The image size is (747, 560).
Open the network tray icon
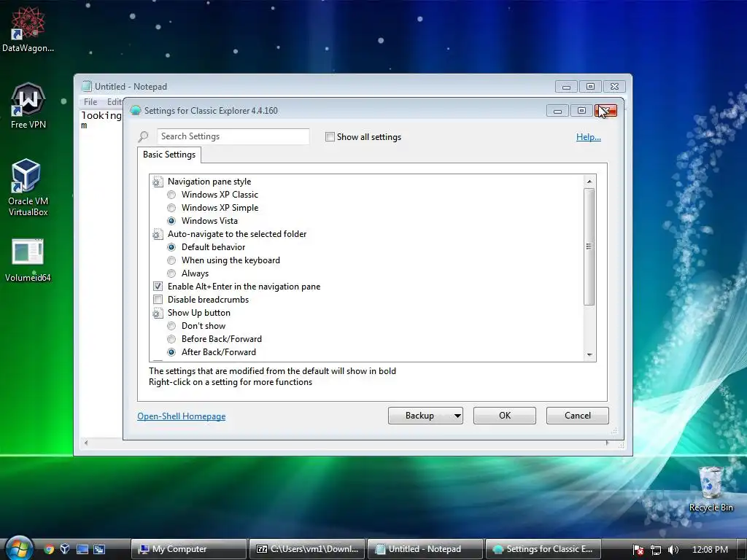(x=656, y=550)
